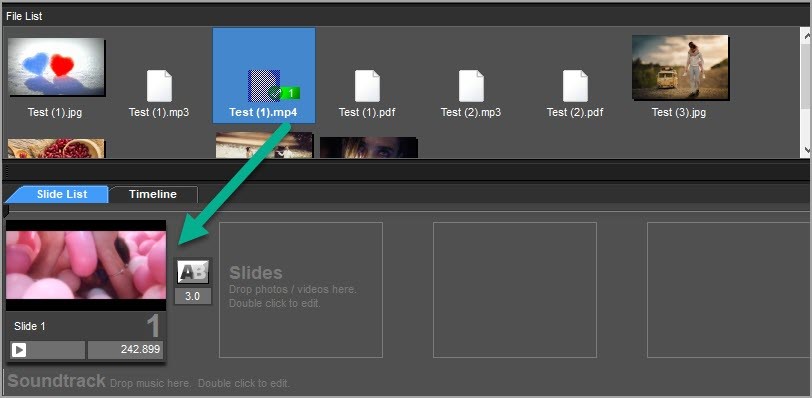Screen dimensions: 812x398
Task: Switch to the Timeline tab
Action: [153, 194]
